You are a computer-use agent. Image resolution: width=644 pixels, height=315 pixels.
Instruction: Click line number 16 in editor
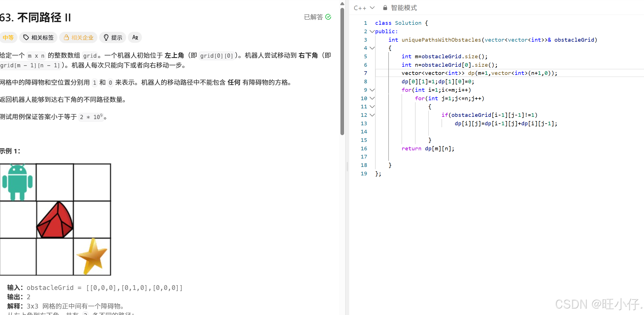pos(364,148)
